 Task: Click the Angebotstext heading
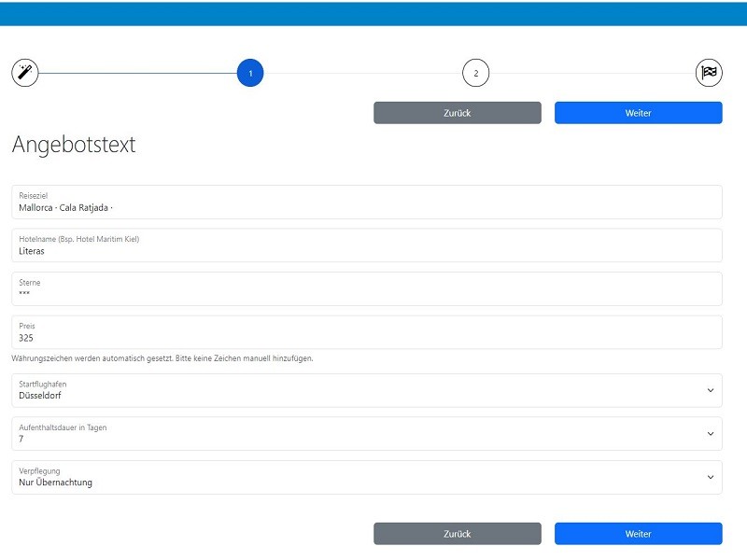pyautogui.click(x=74, y=145)
